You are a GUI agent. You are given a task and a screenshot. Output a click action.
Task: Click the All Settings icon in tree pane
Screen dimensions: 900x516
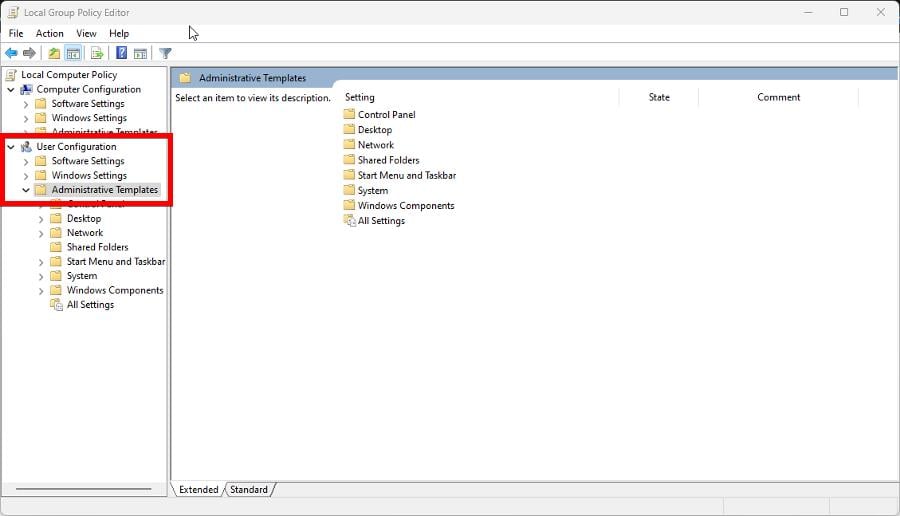pos(56,305)
